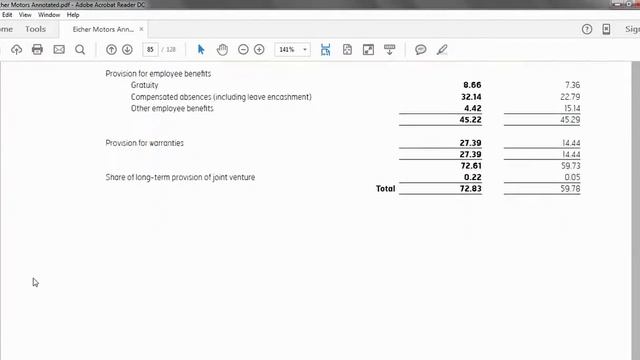
Task: Open the Find text magnifier
Action: click(80, 50)
